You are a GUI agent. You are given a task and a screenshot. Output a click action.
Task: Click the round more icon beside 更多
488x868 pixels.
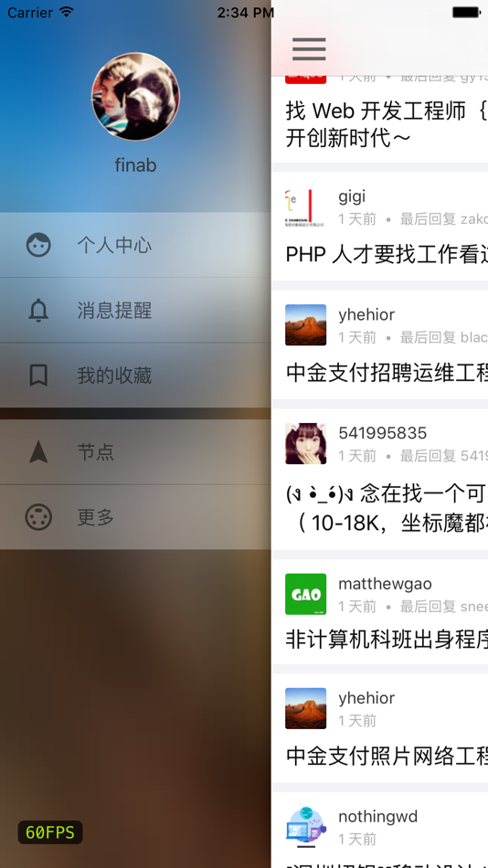click(x=38, y=517)
